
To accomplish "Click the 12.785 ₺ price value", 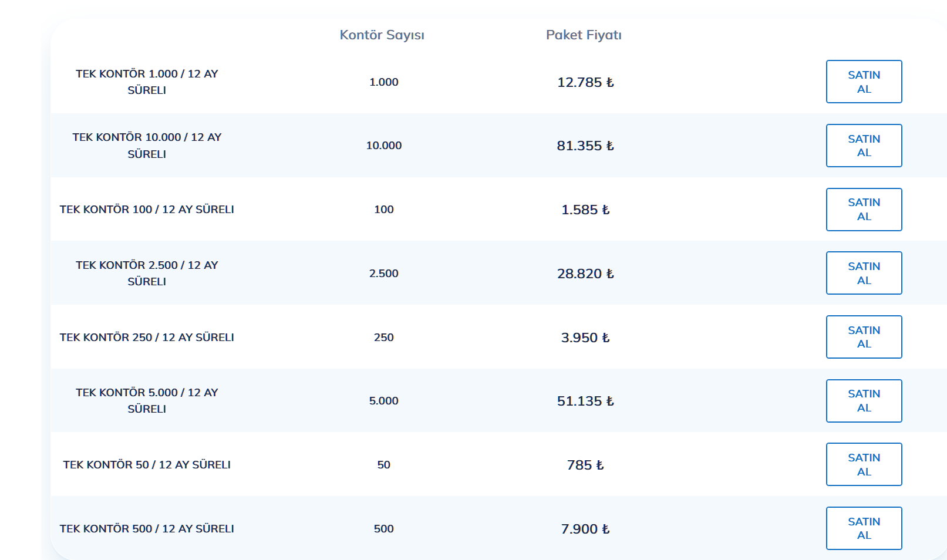I will [x=585, y=82].
